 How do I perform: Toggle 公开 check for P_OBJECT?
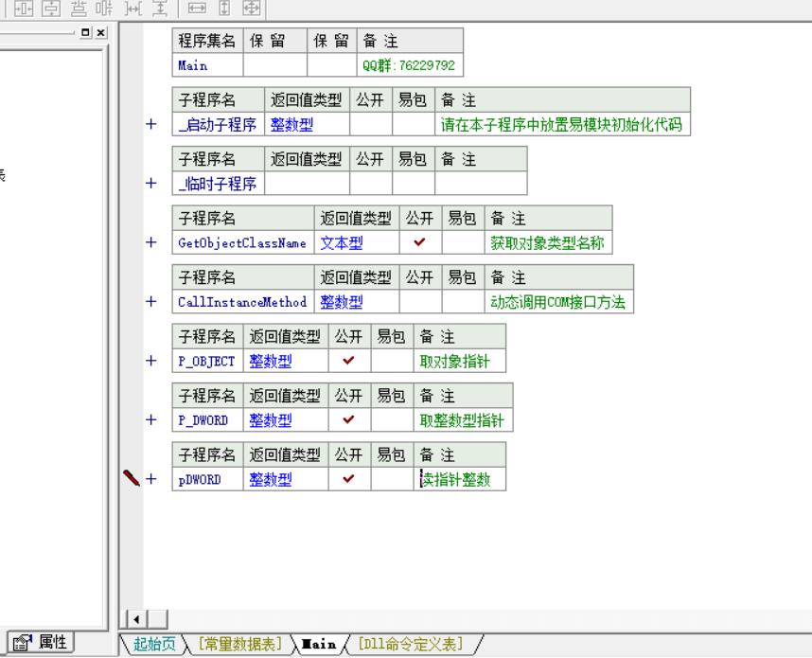[x=349, y=360]
